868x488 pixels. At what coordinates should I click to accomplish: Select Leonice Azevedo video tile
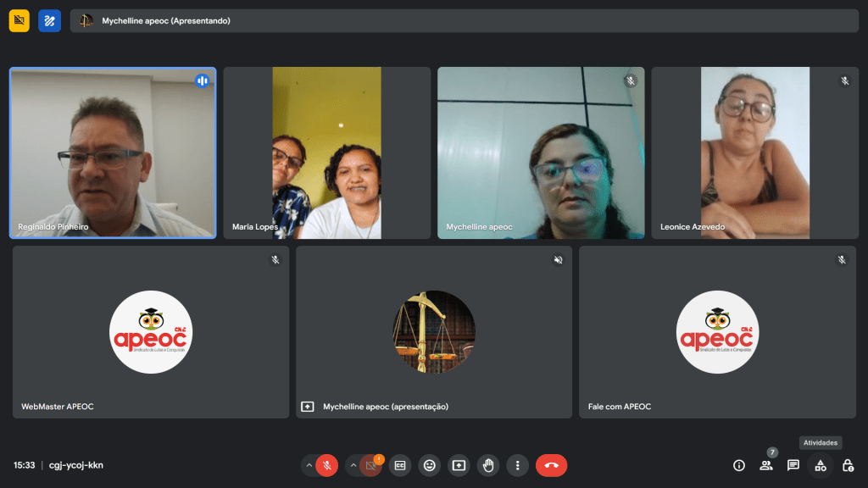pyautogui.click(x=755, y=152)
